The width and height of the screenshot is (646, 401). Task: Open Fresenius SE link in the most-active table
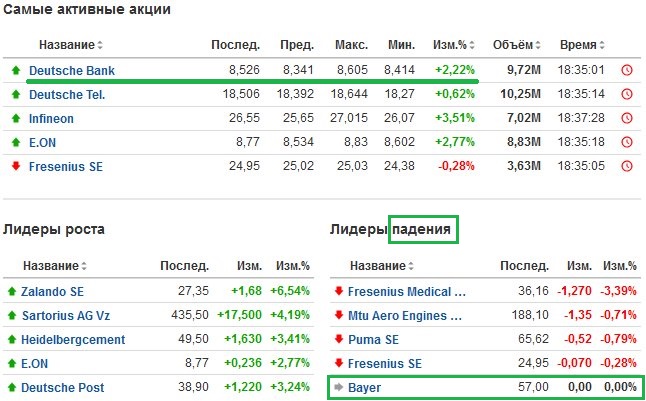66,166
